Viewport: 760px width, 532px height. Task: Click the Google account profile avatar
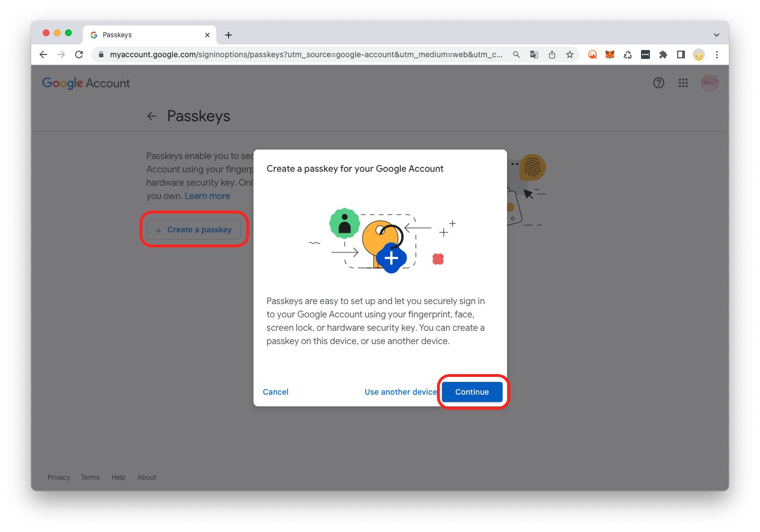[x=709, y=83]
